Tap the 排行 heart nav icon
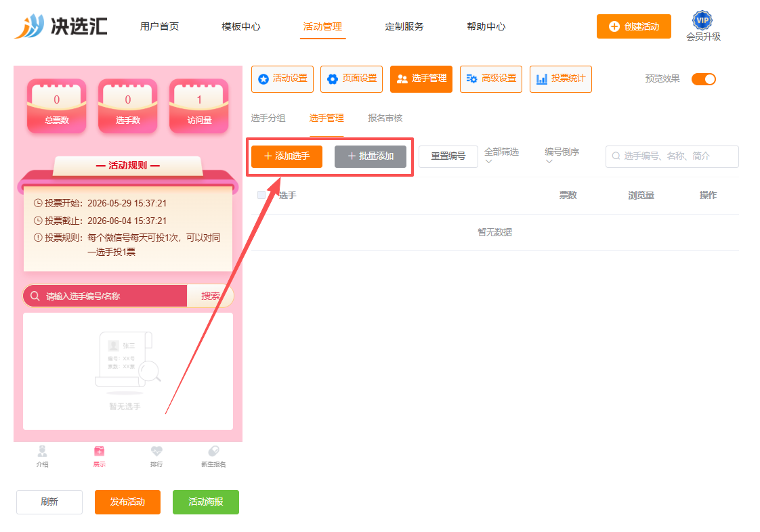The image size is (760, 532). 156,451
